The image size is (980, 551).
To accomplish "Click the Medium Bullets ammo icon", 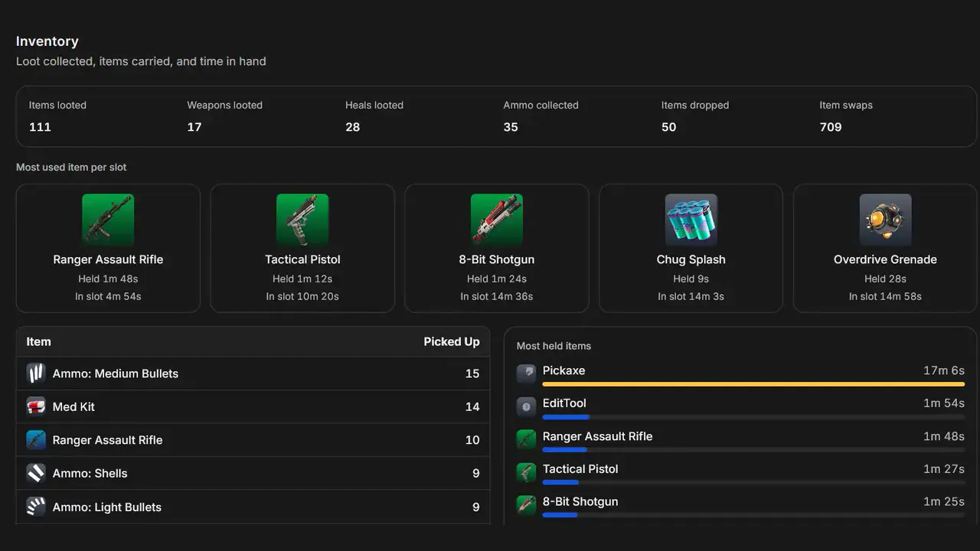I will [x=36, y=373].
